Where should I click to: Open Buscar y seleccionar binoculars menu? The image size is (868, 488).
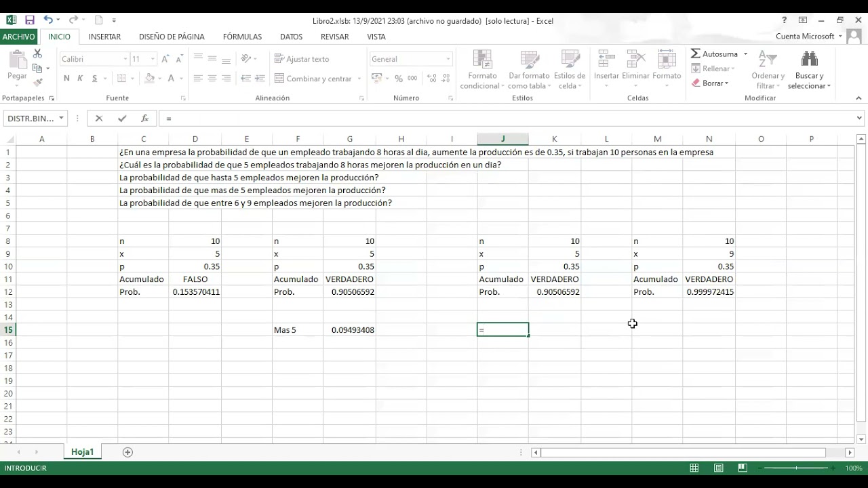(x=809, y=69)
